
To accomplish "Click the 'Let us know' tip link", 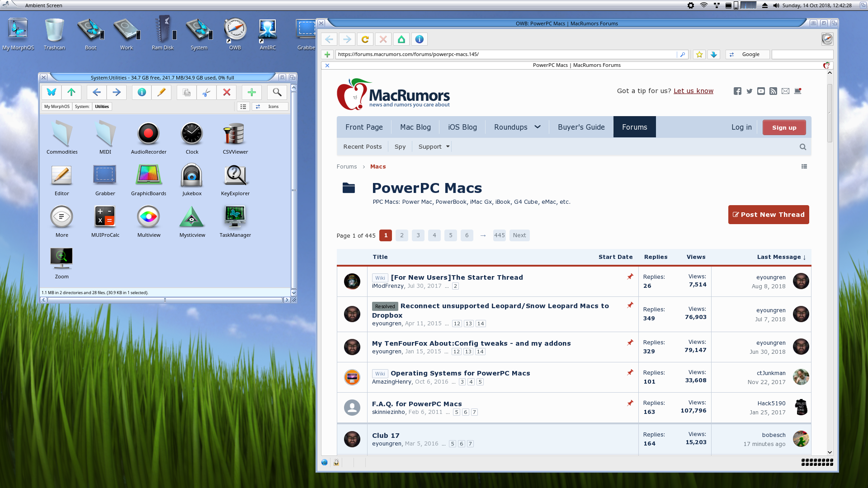I will (693, 91).
